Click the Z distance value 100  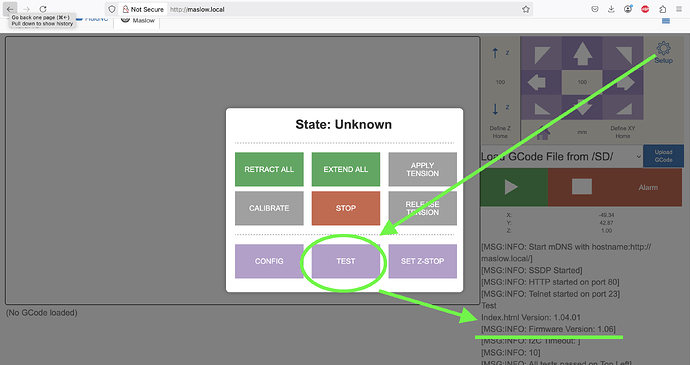click(x=500, y=82)
